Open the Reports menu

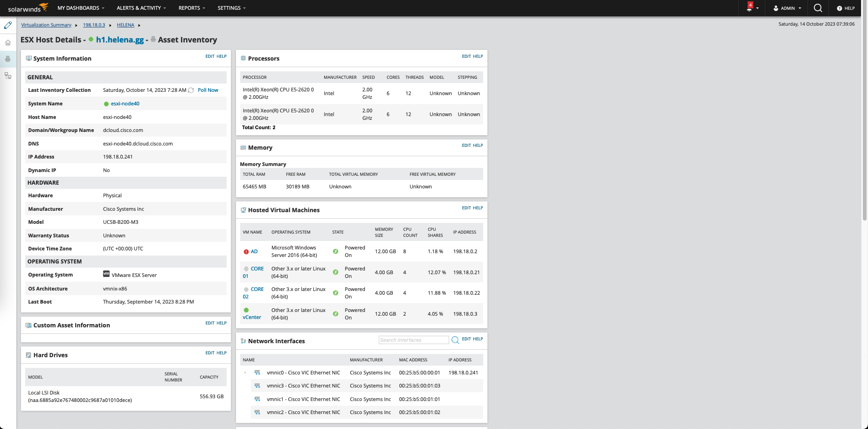tap(191, 8)
